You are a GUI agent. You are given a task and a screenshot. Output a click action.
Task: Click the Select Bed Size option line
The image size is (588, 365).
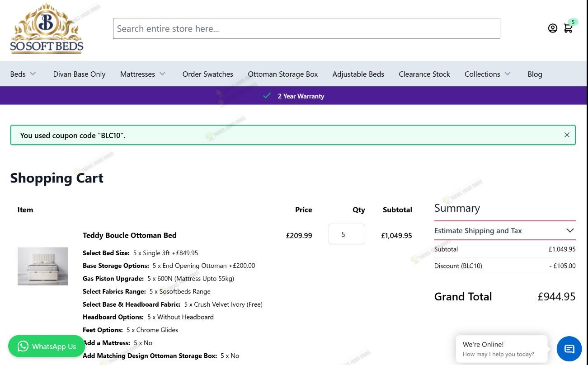[140, 253]
